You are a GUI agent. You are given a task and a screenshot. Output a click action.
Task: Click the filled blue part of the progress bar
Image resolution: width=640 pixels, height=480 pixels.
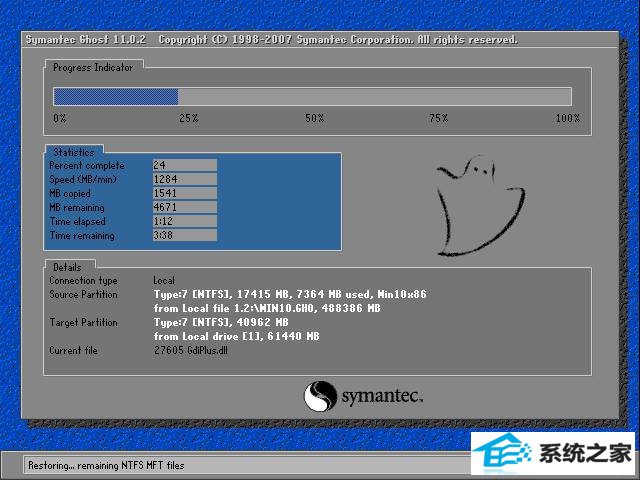[115, 96]
